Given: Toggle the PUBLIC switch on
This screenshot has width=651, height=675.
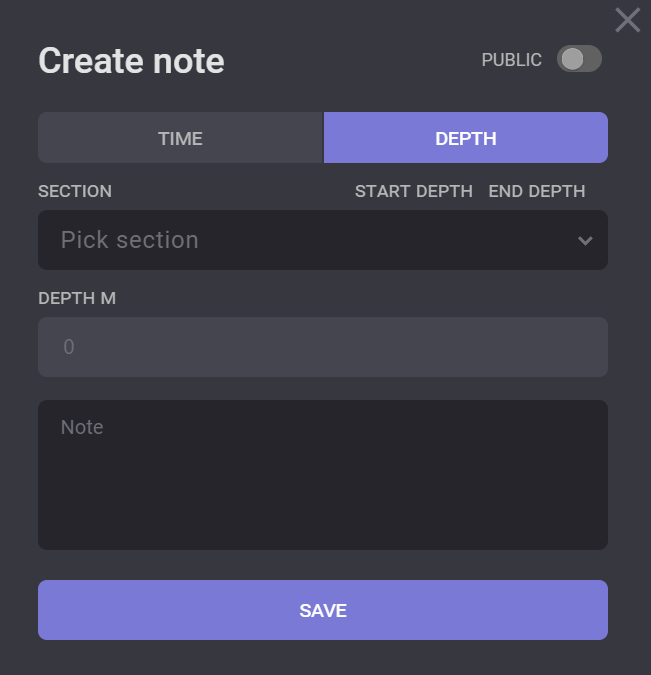Looking at the screenshot, I should 579,59.
